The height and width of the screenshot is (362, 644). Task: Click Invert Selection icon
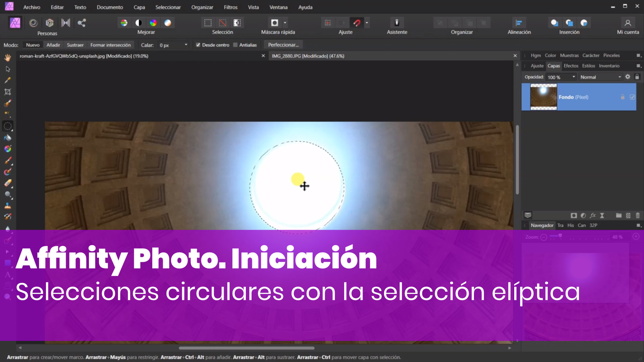237,23
